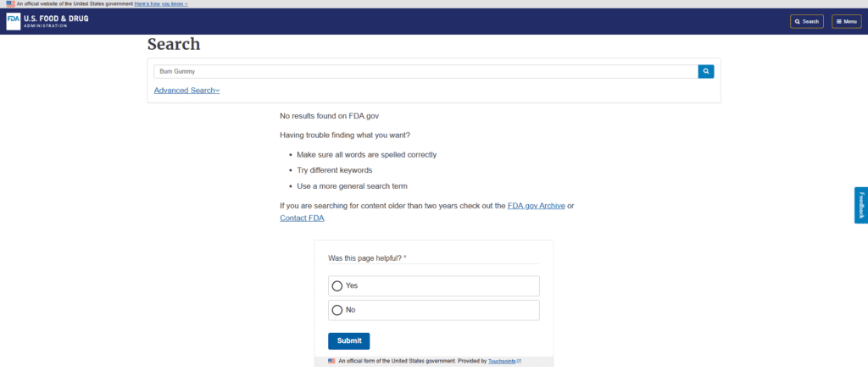This screenshot has width=868, height=382.
Task: Click the U.S. Food & Drug Administration wordmark
Action: [56, 21]
